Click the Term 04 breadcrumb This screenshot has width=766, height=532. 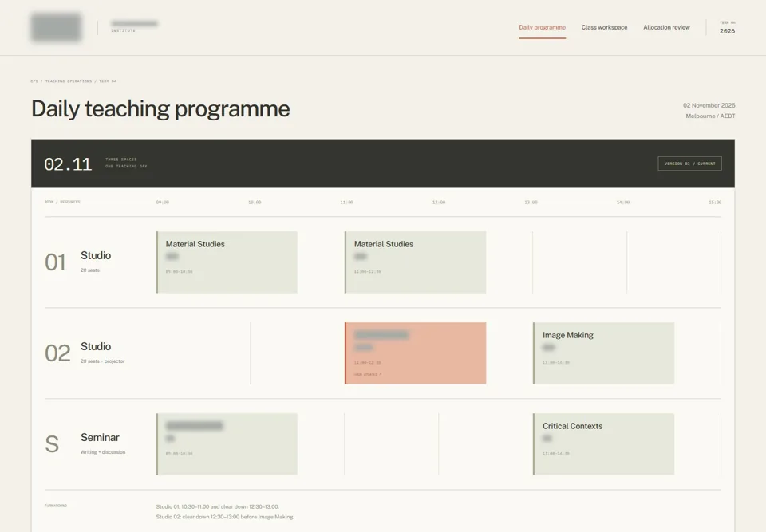point(108,81)
